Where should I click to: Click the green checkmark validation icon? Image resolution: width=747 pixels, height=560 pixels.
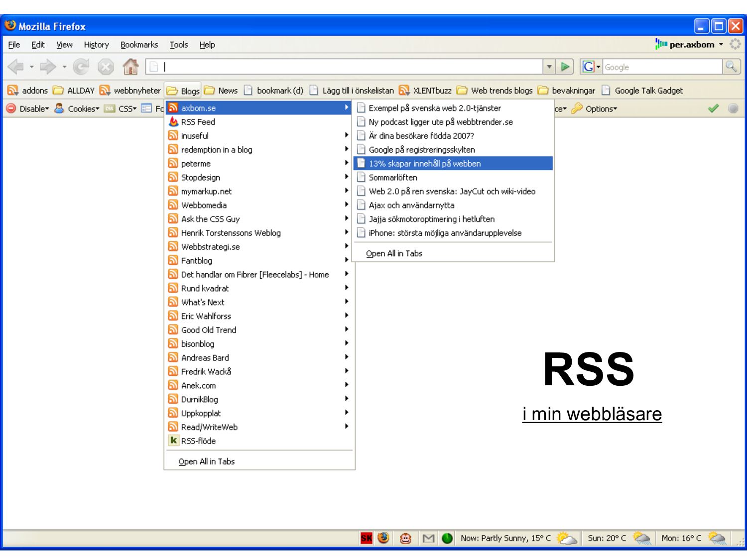tap(713, 109)
